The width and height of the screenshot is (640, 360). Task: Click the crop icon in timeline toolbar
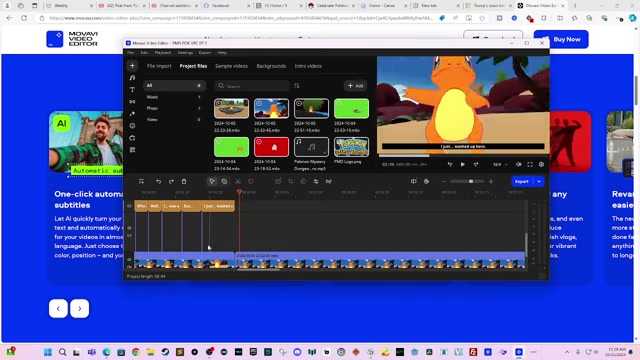[291, 182]
